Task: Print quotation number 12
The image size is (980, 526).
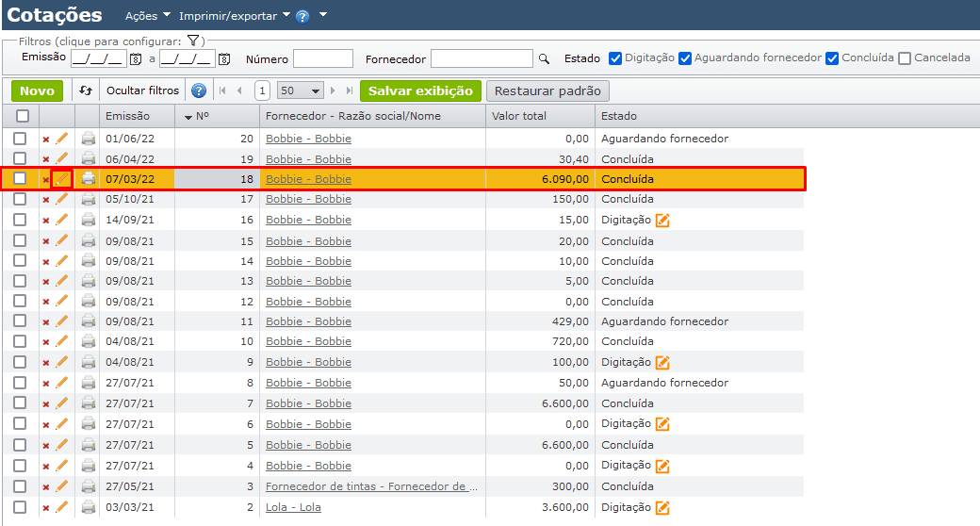Action: [89, 302]
